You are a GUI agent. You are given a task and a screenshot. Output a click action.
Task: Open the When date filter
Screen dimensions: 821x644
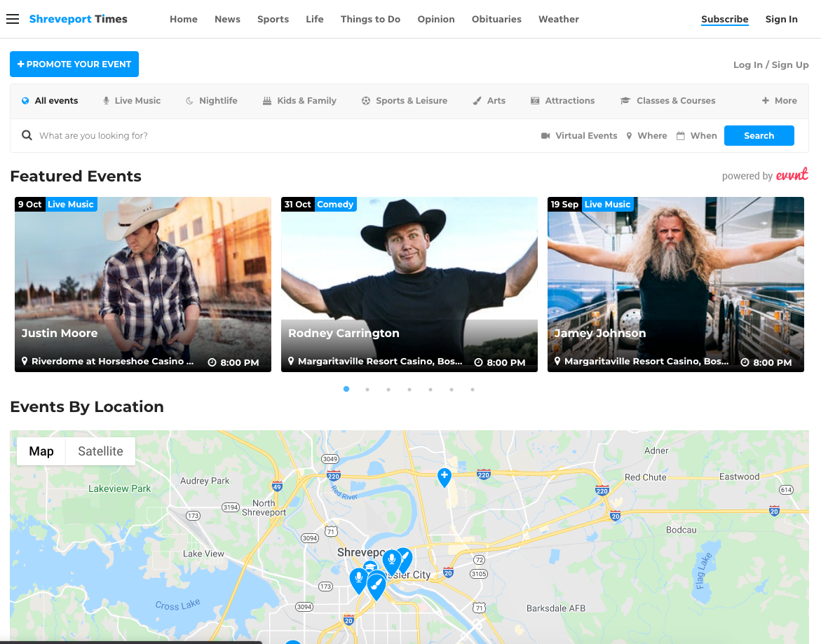697,135
